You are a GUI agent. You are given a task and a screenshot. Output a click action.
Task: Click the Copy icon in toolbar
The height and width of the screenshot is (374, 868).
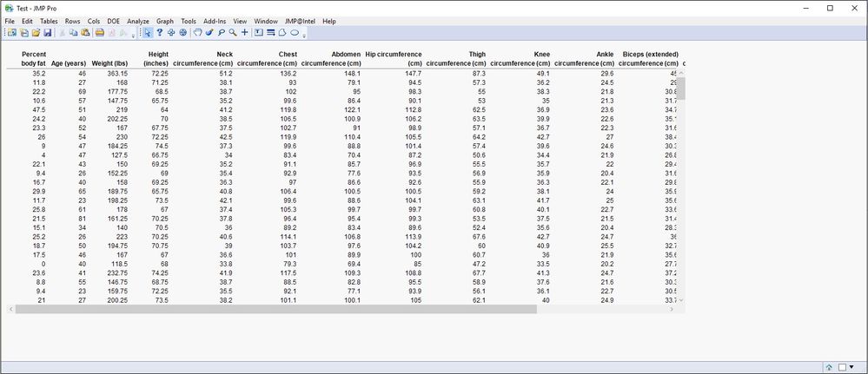tap(74, 33)
